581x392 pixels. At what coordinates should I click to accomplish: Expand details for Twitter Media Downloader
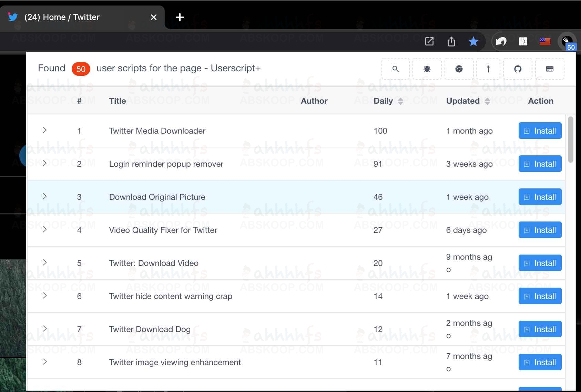[44, 130]
